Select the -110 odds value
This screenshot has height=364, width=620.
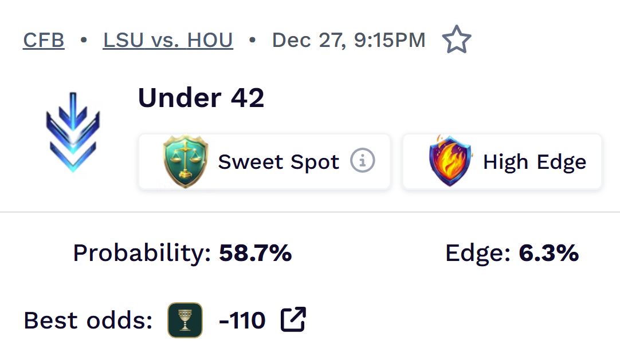[242, 321]
